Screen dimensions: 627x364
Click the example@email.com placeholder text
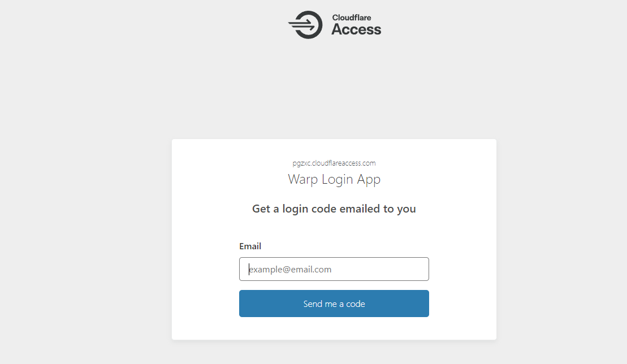(x=290, y=269)
